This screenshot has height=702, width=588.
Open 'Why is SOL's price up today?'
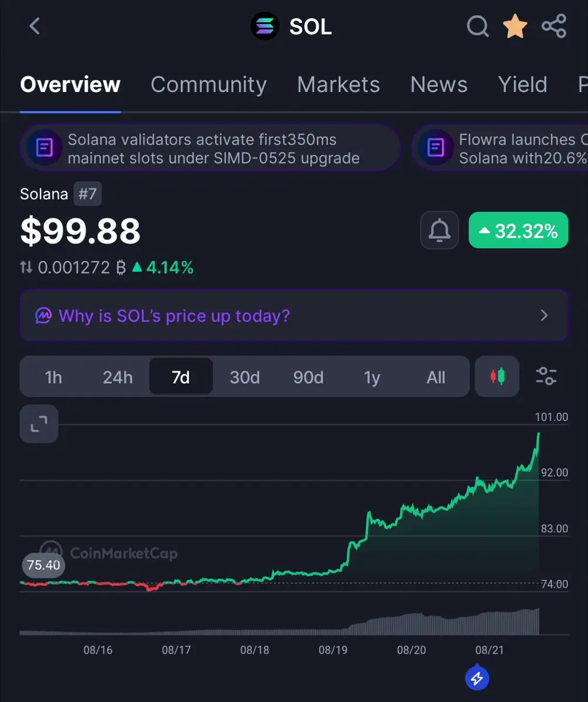[x=294, y=316]
